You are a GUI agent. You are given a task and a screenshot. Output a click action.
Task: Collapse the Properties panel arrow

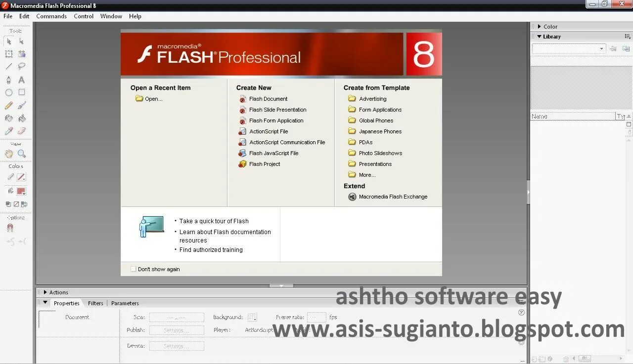pyautogui.click(x=45, y=303)
